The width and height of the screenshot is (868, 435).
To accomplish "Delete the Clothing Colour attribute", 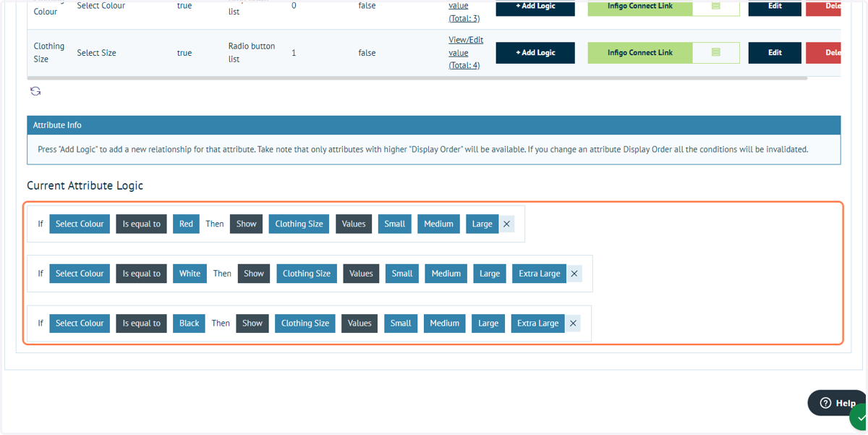I will pos(825,7).
